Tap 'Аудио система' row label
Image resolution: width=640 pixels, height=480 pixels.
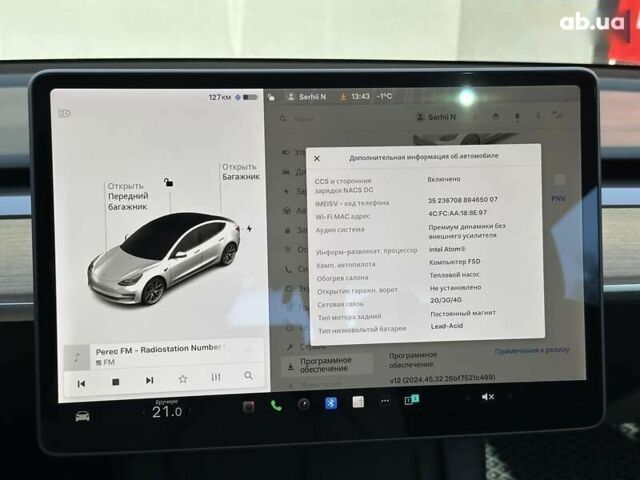click(x=340, y=230)
